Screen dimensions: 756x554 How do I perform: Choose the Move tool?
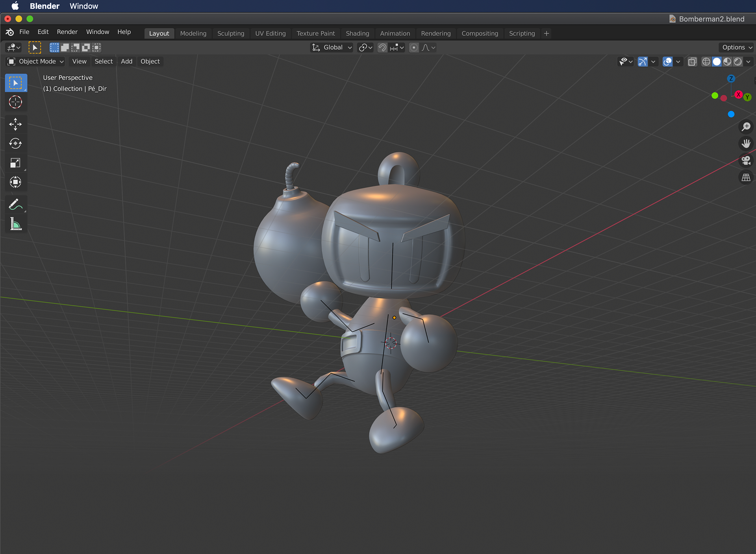tap(16, 124)
